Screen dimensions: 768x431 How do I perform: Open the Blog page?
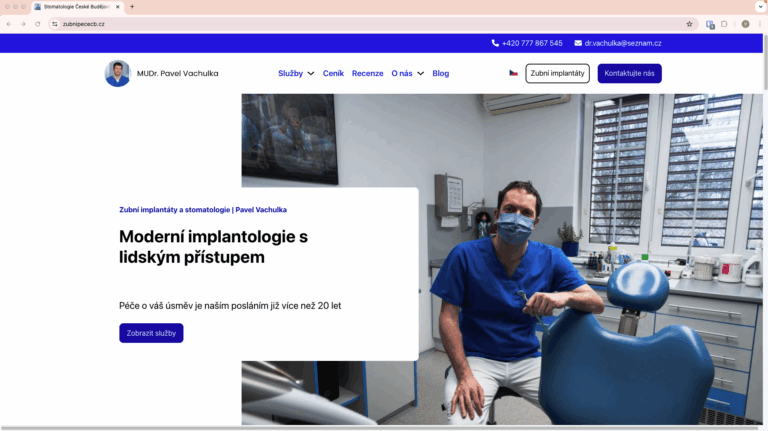tap(440, 73)
